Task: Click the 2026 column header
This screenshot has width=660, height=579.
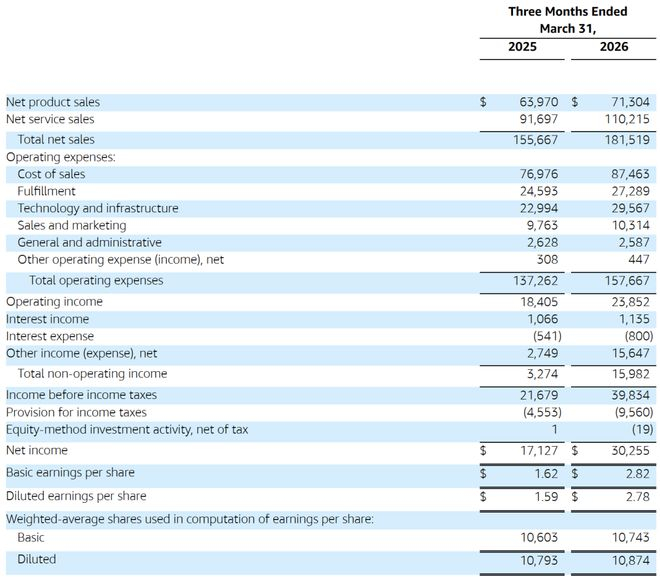Action: 614,46
